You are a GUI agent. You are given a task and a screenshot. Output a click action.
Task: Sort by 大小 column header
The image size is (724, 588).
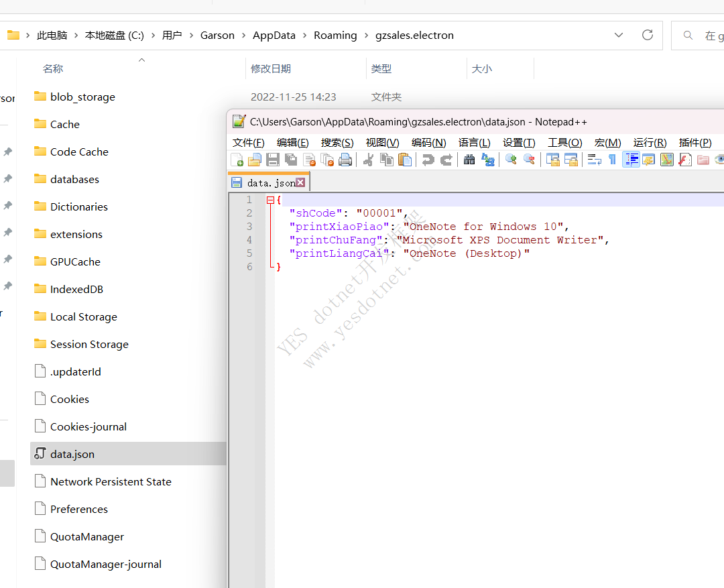coord(481,69)
